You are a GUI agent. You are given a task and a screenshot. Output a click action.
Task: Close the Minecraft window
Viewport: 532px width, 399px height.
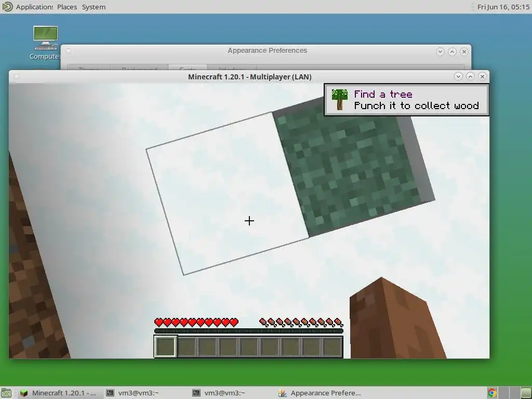click(x=482, y=76)
